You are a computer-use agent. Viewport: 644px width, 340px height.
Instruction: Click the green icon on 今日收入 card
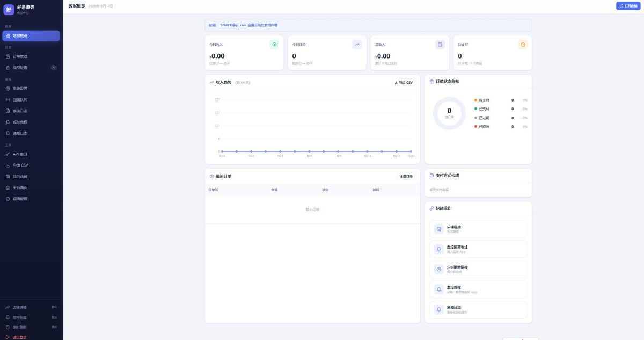pos(274,45)
